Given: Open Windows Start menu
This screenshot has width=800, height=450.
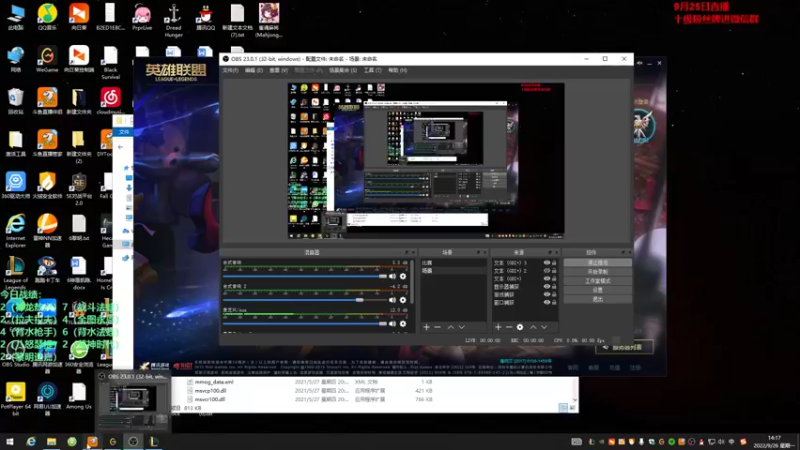Looking at the screenshot, I should [x=10, y=441].
